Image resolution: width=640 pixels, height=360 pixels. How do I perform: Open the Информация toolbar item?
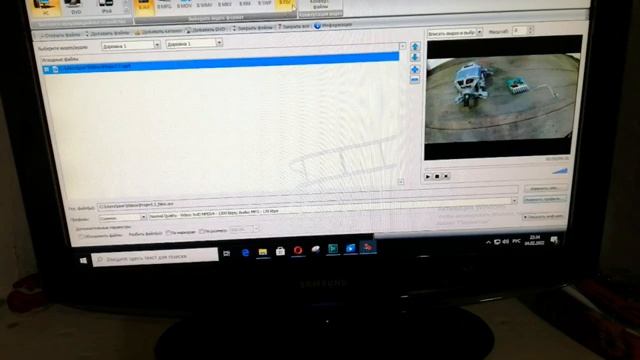coord(333,25)
